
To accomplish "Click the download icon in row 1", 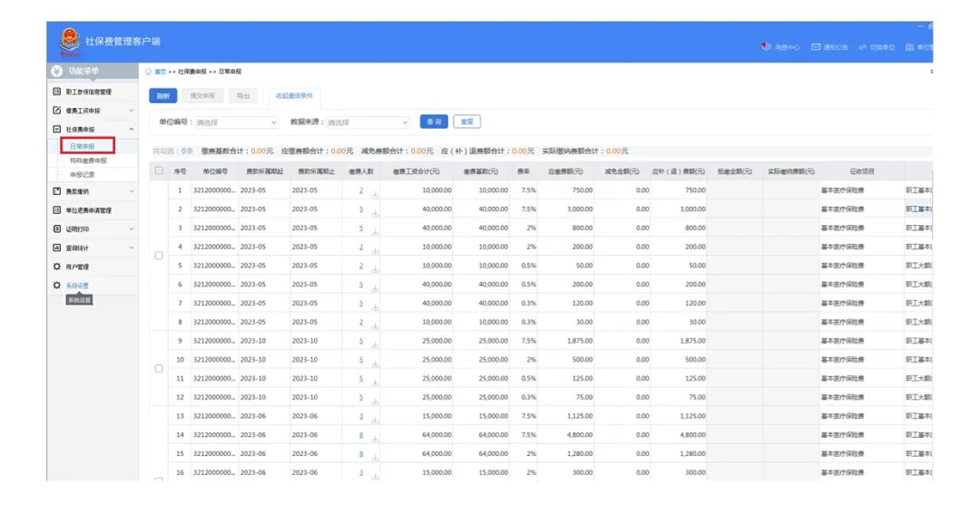I will click(375, 194).
